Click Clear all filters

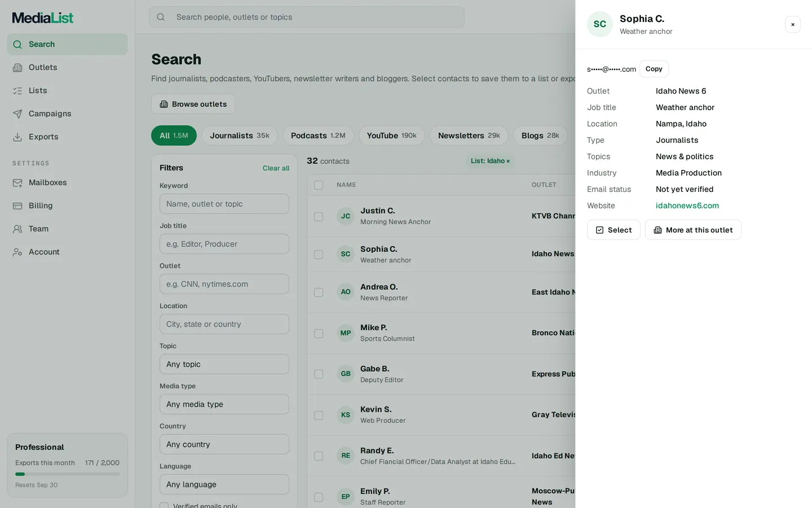point(276,168)
